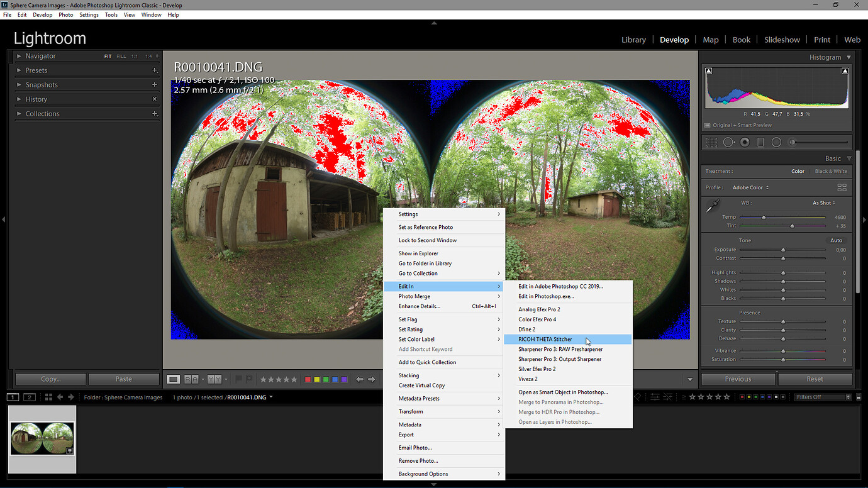Screen dimensions: 868x488
Task: Set five-star rating in toolbar
Action: [294, 379]
